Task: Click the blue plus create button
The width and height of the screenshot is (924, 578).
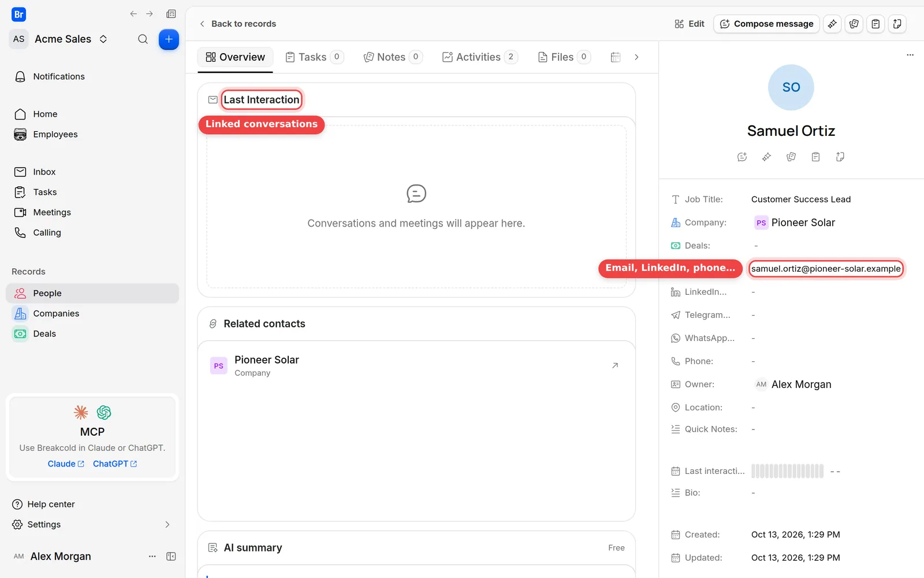Action: pos(169,39)
